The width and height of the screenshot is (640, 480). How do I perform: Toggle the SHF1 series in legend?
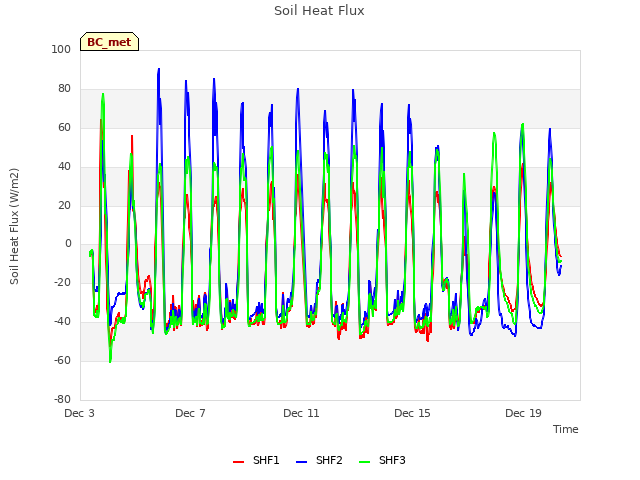pyautogui.click(x=256, y=460)
